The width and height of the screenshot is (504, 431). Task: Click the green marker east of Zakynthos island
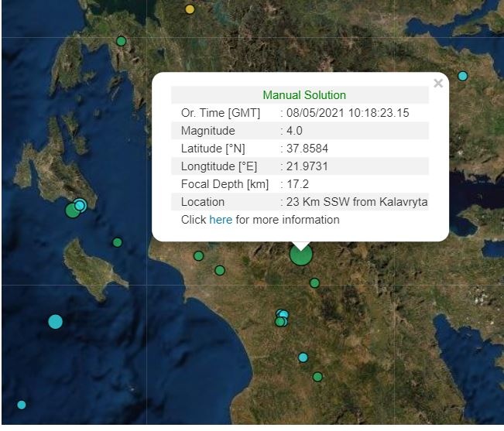pyautogui.click(x=117, y=242)
